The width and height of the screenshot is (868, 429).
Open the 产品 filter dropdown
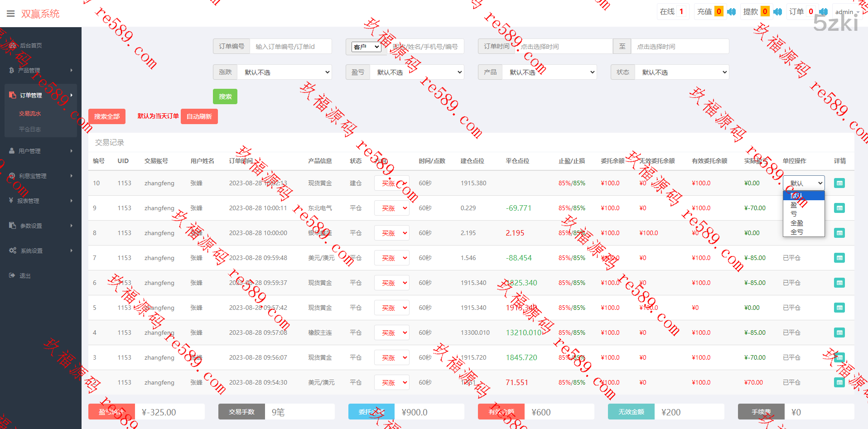pos(550,72)
